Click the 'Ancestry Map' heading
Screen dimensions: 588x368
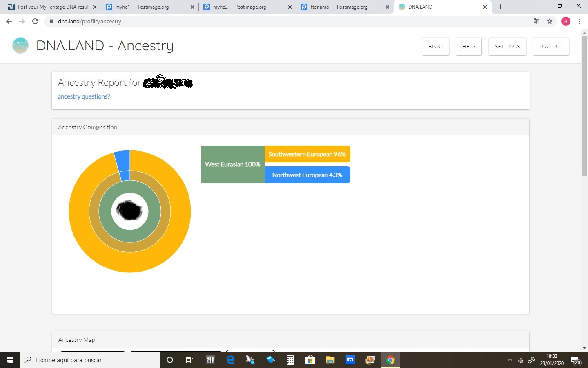point(76,340)
